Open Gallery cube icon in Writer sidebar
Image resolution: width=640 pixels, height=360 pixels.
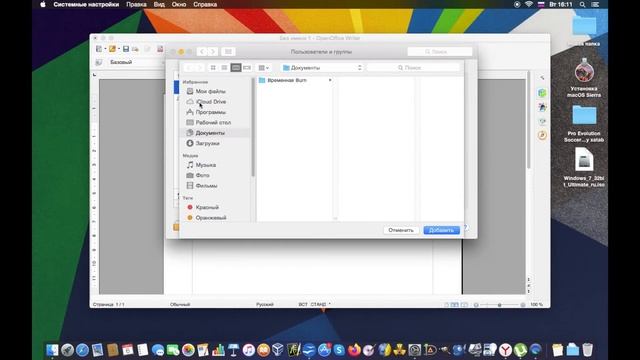pyautogui.click(x=542, y=93)
